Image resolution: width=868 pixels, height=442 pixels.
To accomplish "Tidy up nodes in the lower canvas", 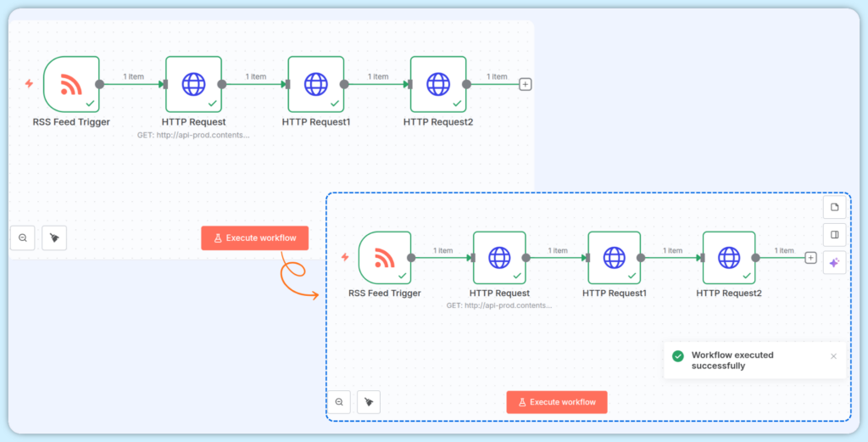I will click(x=369, y=402).
